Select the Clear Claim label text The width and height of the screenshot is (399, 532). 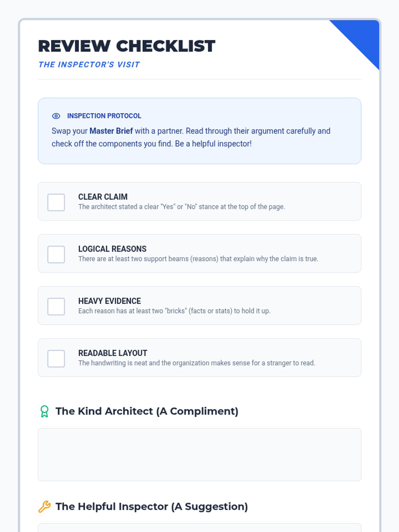click(103, 197)
